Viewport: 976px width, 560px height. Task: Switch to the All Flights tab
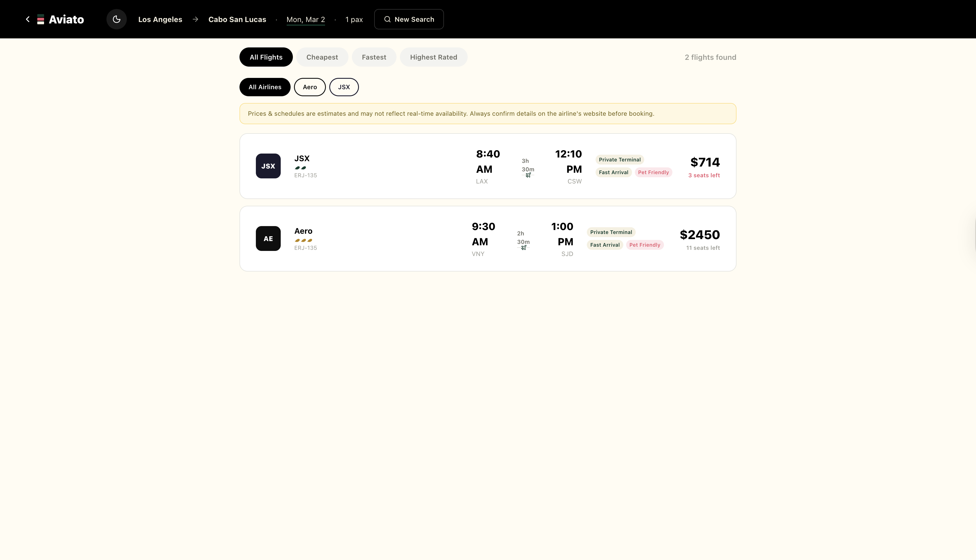click(265, 56)
